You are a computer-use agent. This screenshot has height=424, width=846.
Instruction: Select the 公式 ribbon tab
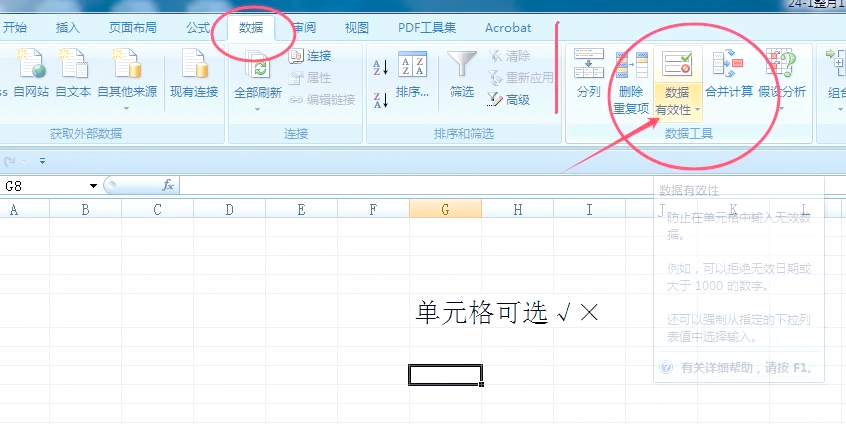coord(198,28)
